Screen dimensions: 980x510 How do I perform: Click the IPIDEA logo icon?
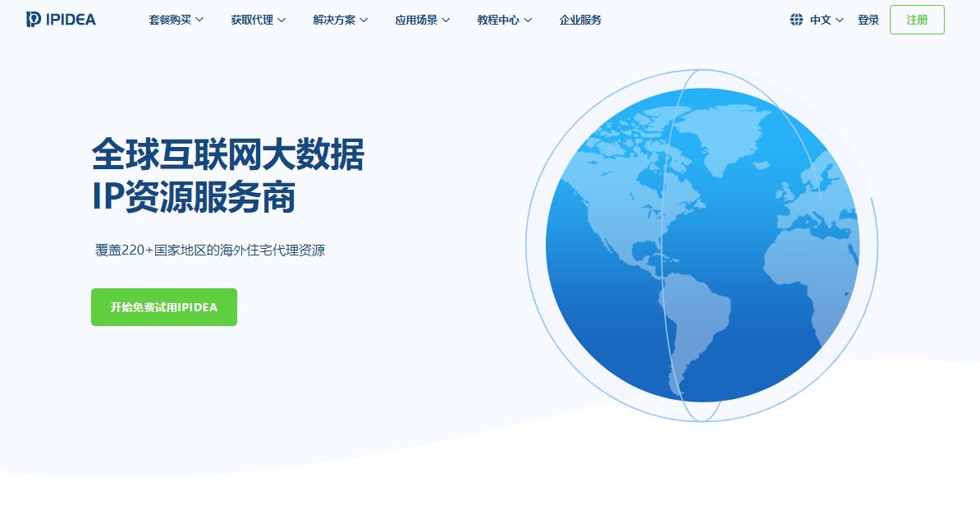34,20
